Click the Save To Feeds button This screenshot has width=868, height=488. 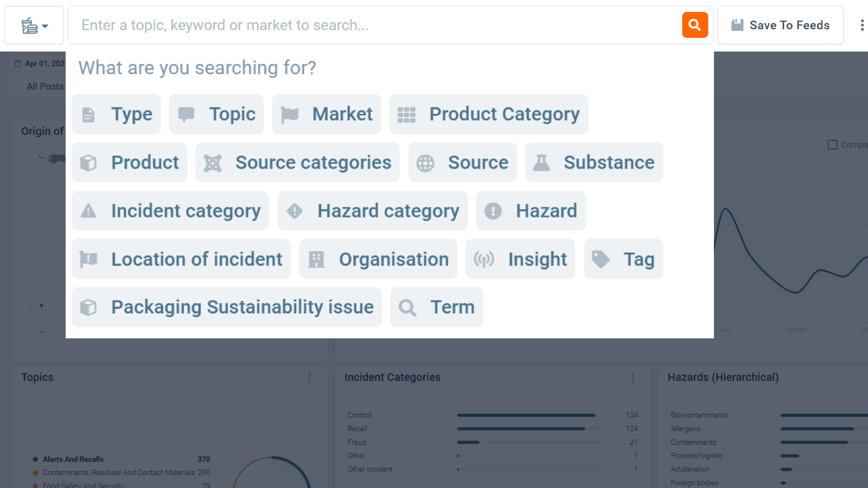point(780,25)
